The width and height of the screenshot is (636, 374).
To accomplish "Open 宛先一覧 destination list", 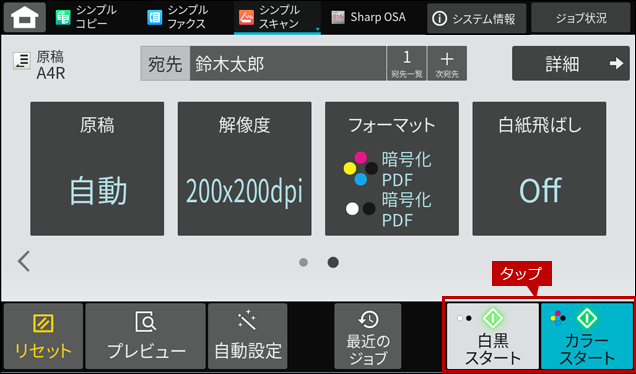I will [406, 63].
